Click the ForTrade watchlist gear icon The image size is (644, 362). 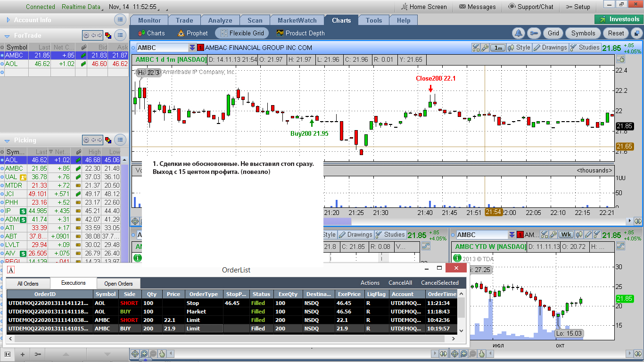pos(86,35)
